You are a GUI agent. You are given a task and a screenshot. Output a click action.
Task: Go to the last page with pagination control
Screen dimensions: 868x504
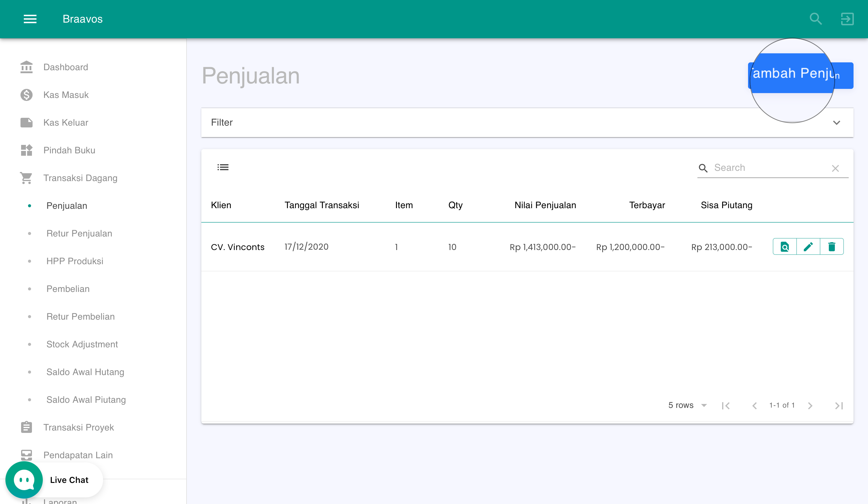point(839,405)
